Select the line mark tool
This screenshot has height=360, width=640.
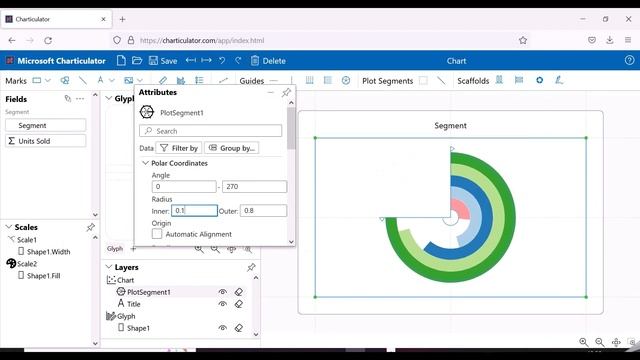pyautogui.click(x=82, y=80)
